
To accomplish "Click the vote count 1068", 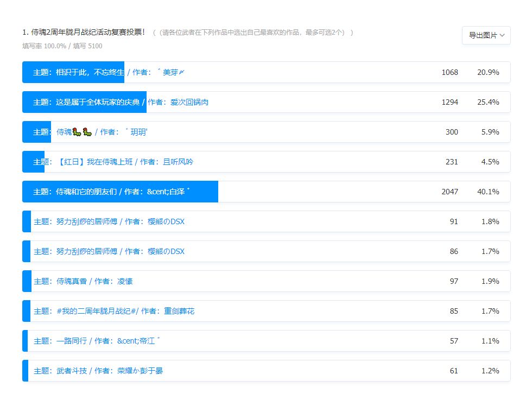I will coord(449,72).
